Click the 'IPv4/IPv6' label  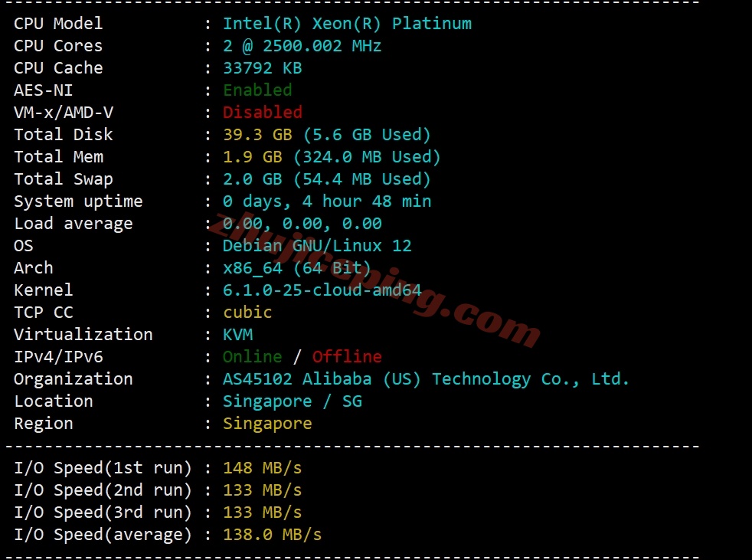click(x=58, y=356)
